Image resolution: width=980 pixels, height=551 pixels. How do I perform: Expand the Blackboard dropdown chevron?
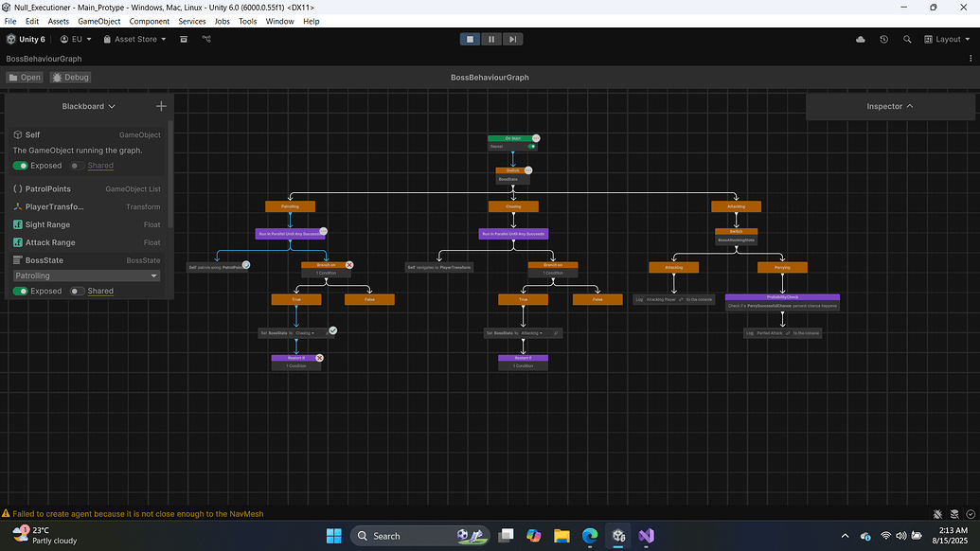coord(112,106)
